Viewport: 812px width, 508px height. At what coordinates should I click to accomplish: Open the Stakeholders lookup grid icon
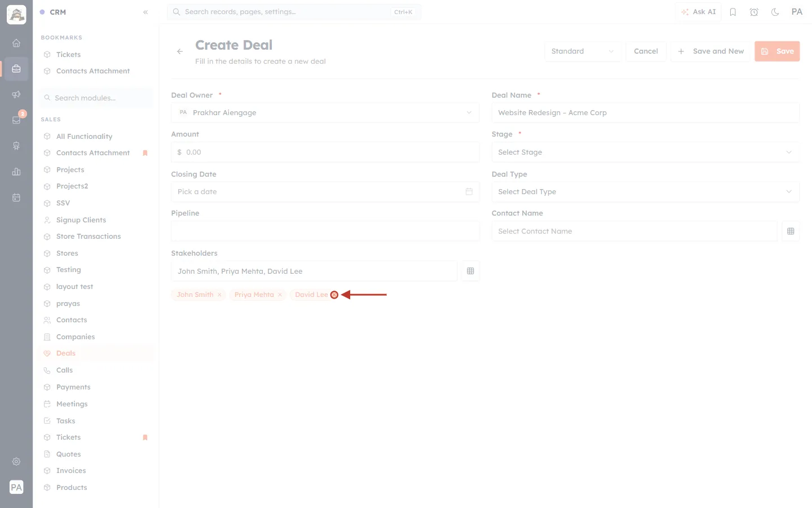[x=470, y=271]
